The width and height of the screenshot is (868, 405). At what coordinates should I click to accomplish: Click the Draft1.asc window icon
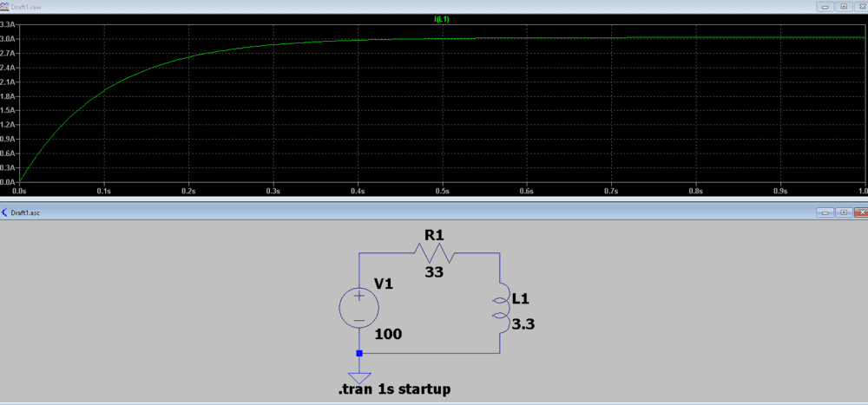[5, 212]
